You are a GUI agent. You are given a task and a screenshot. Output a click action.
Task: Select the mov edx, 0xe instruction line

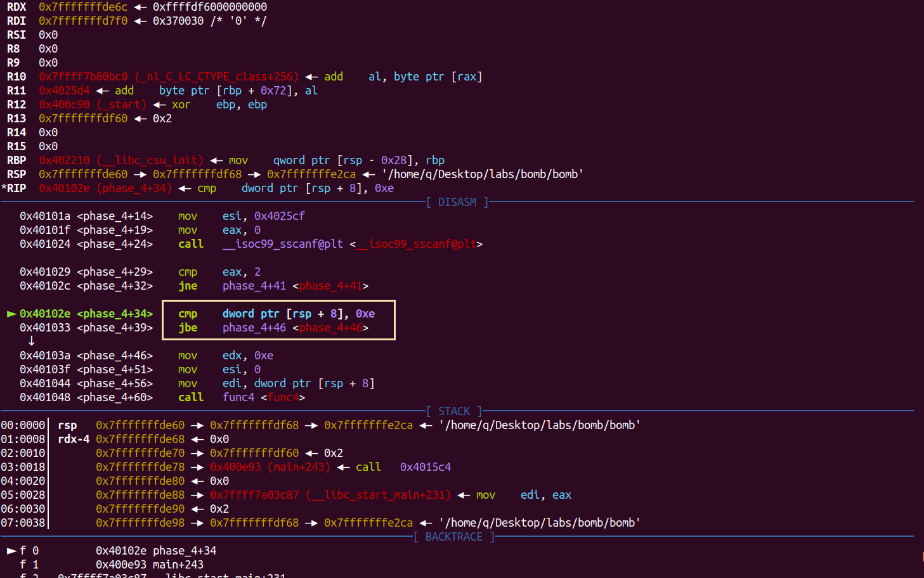tap(228, 355)
